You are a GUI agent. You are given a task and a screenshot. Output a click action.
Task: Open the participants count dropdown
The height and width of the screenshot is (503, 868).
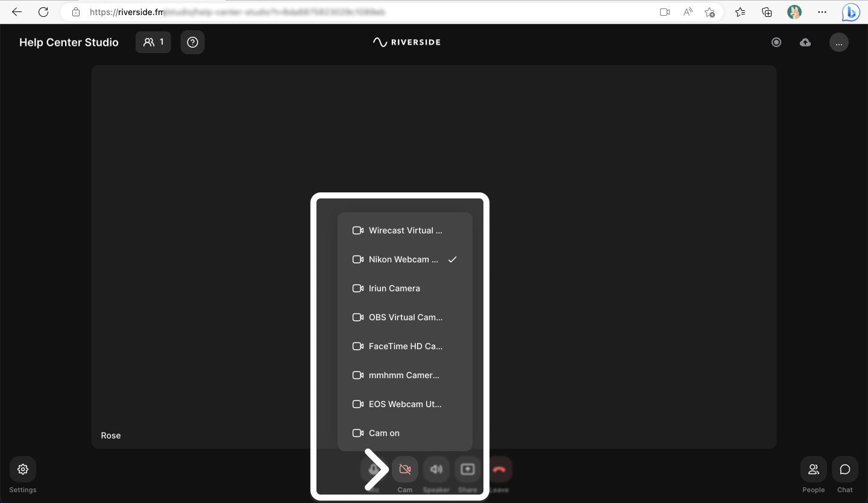click(153, 42)
